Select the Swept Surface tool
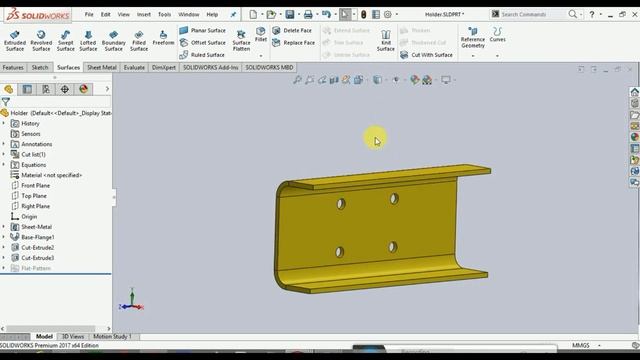The image size is (640, 360). click(x=65, y=40)
